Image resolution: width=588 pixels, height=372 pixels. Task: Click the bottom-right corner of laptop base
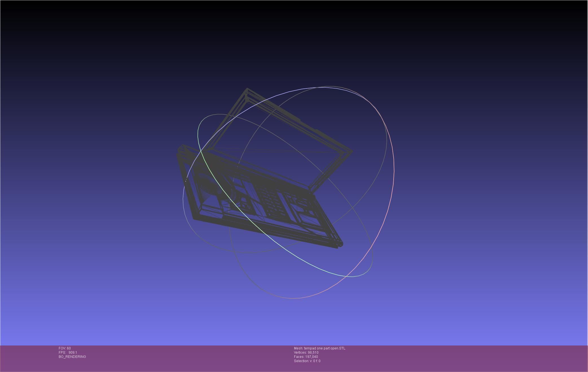click(x=341, y=245)
